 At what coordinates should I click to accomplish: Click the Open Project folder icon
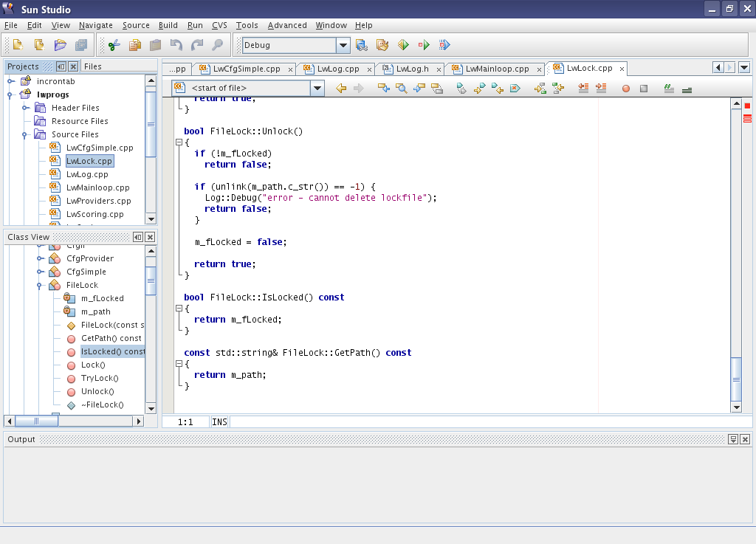pyautogui.click(x=61, y=45)
